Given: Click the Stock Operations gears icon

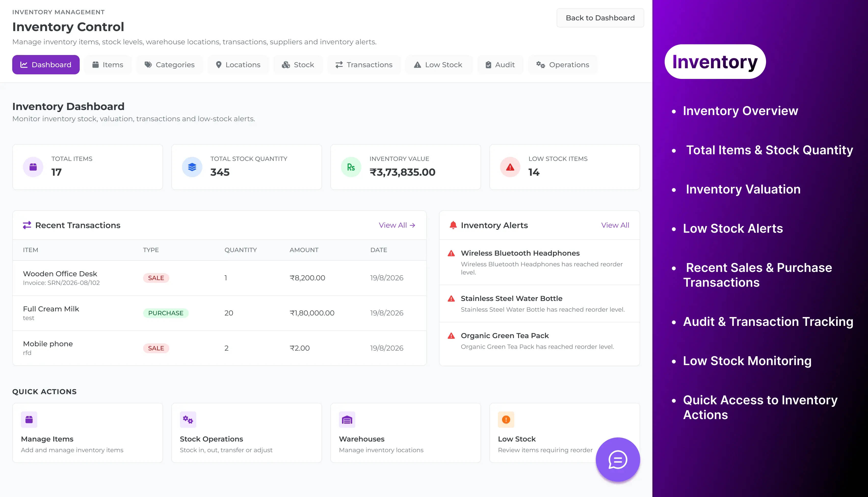Looking at the screenshot, I should coord(188,420).
